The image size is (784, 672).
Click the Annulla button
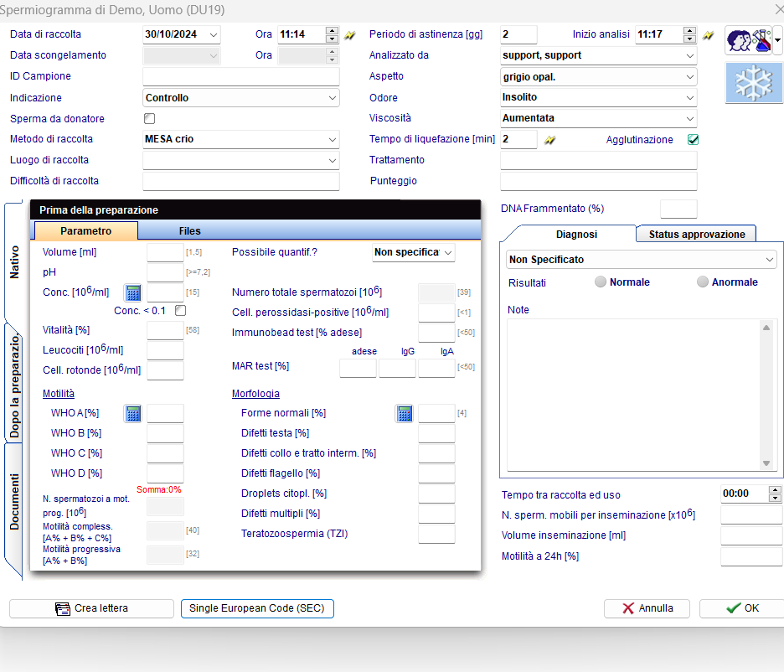point(647,608)
